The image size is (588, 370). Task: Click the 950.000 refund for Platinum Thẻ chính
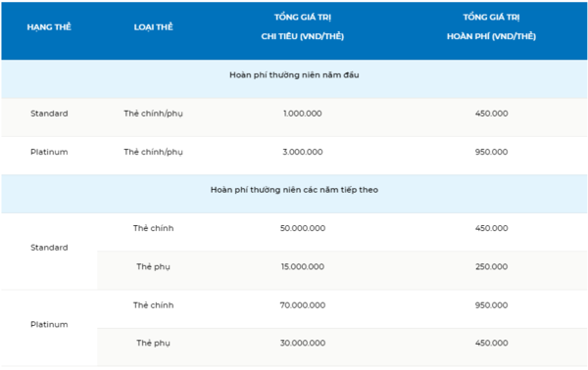(x=491, y=305)
